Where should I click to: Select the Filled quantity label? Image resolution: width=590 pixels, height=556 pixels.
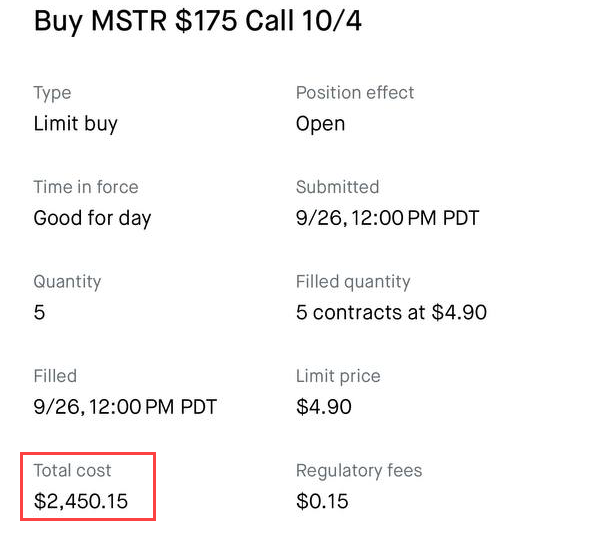tap(353, 282)
